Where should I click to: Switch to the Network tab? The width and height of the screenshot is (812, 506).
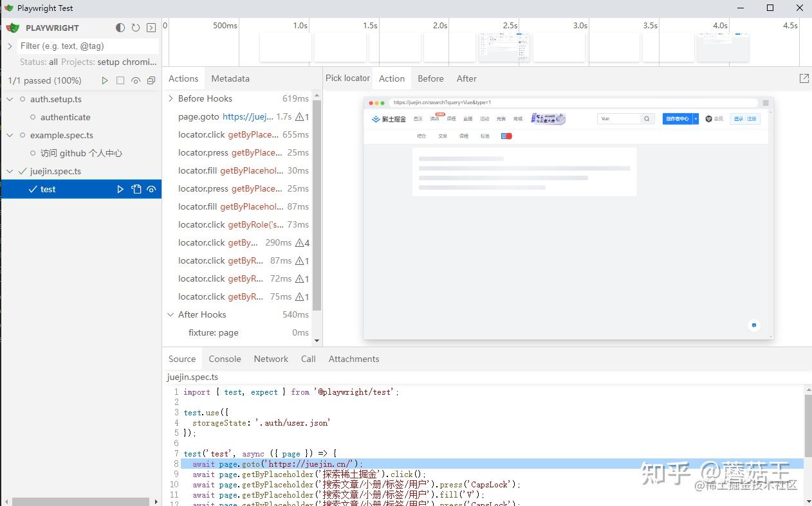(x=271, y=359)
